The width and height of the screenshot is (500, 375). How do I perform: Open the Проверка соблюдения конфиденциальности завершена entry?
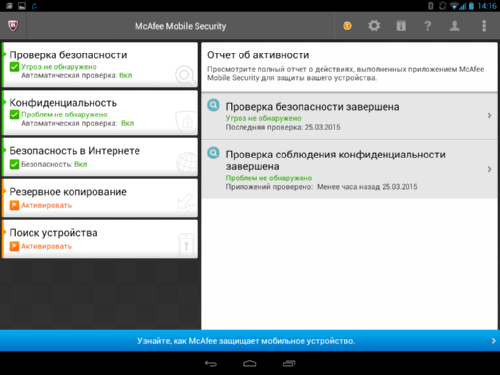pyautogui.click(x=349, y=169)
